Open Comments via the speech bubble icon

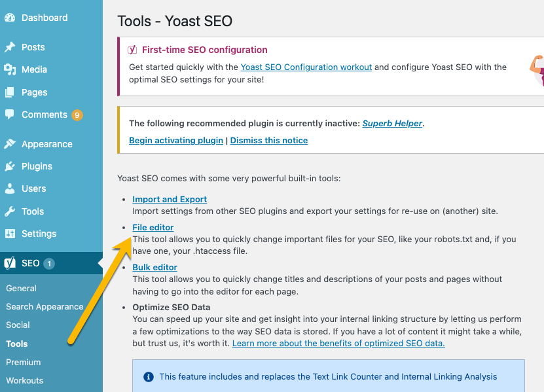[x=11, y=115]
